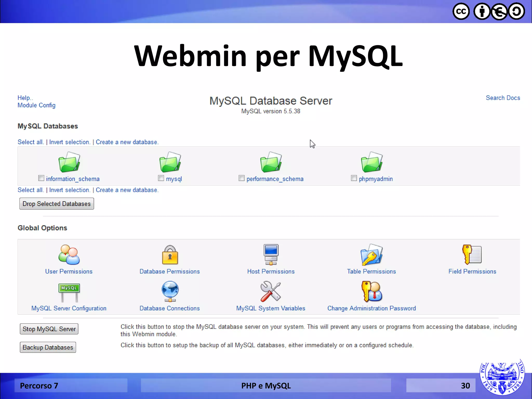Image resolution: width=532 pixels, height=399 pixels.
Task: Click the Field Permissions key document icon
Action: pyautogui.click(x=472, y=255)
